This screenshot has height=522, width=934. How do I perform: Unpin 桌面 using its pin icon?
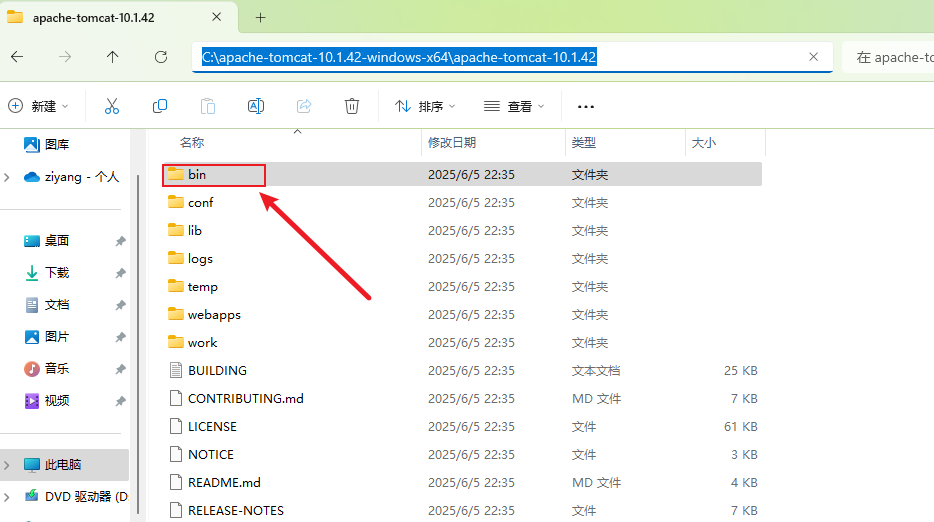click(x=120, y=241)
